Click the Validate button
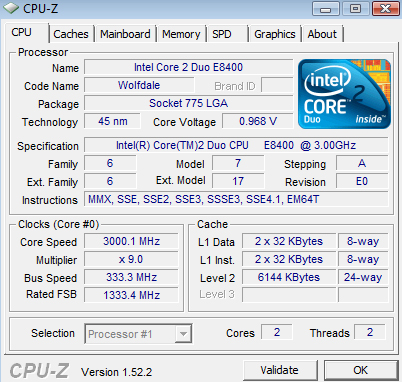402x382 pixels. (280, 370)
